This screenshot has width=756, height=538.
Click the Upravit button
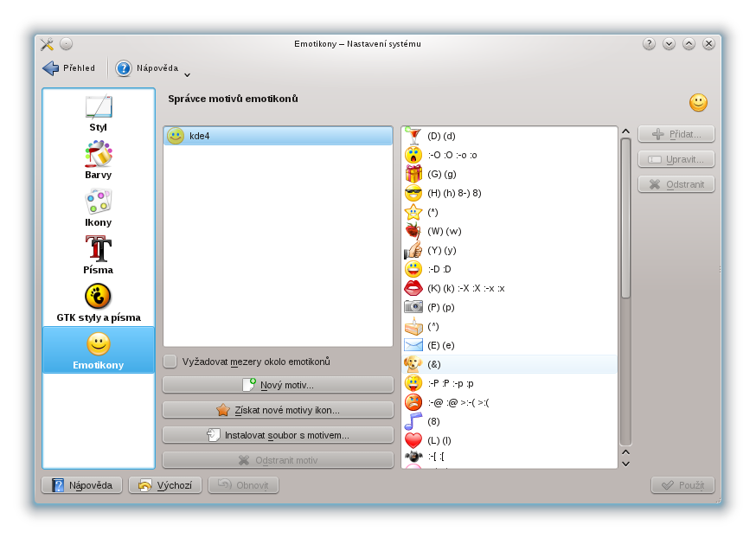click(x=676, y=159)
